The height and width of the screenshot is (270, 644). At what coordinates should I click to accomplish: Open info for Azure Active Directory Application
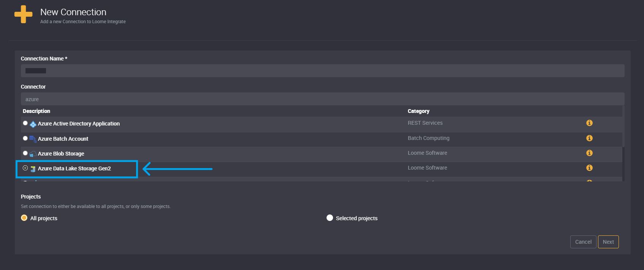(x=589, y=123)
